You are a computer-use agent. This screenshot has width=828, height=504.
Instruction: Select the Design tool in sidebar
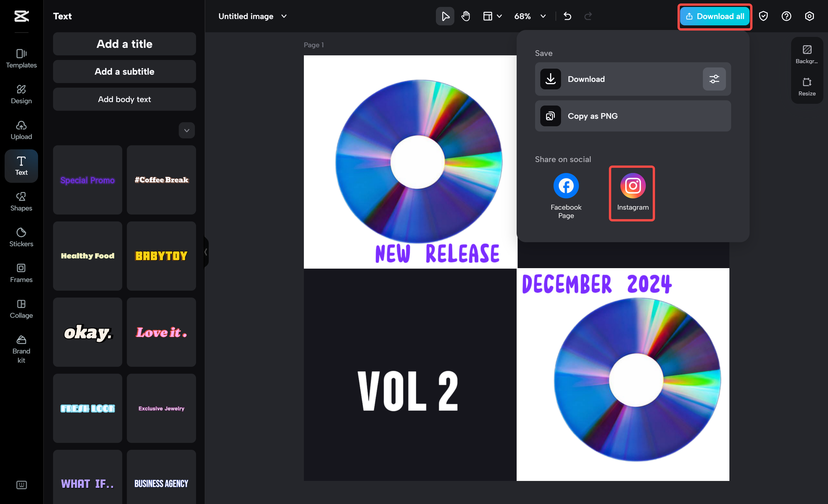point(21,94)
